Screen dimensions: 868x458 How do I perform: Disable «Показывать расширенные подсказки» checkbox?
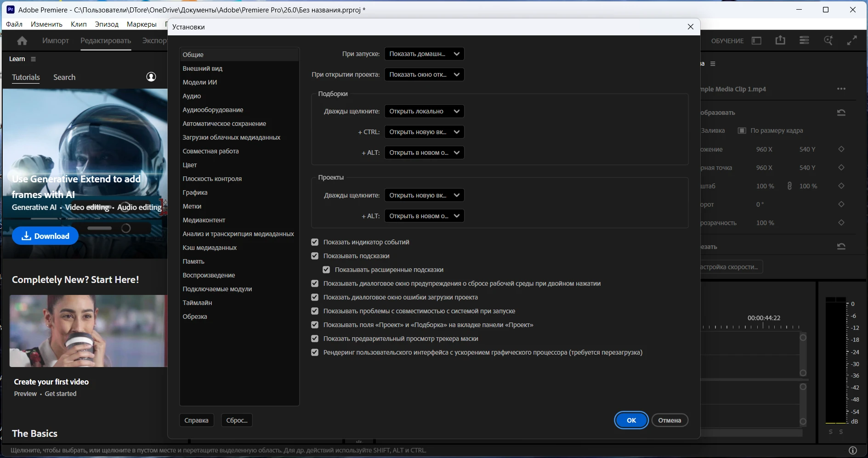(326, 270)
